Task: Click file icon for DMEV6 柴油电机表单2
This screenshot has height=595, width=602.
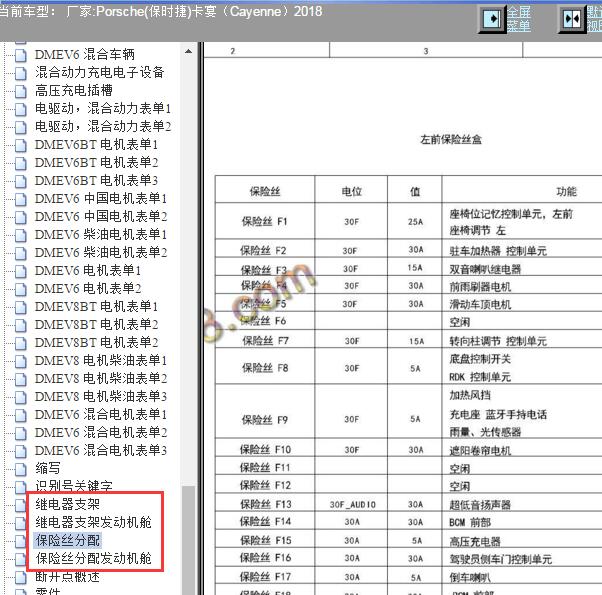Action: [x=21, y=253]
